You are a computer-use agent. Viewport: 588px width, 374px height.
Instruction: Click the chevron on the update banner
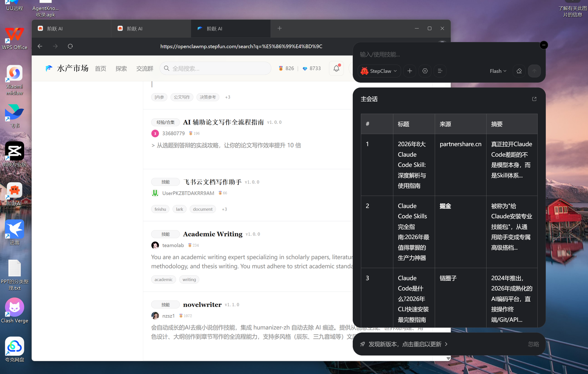point(446,344)
